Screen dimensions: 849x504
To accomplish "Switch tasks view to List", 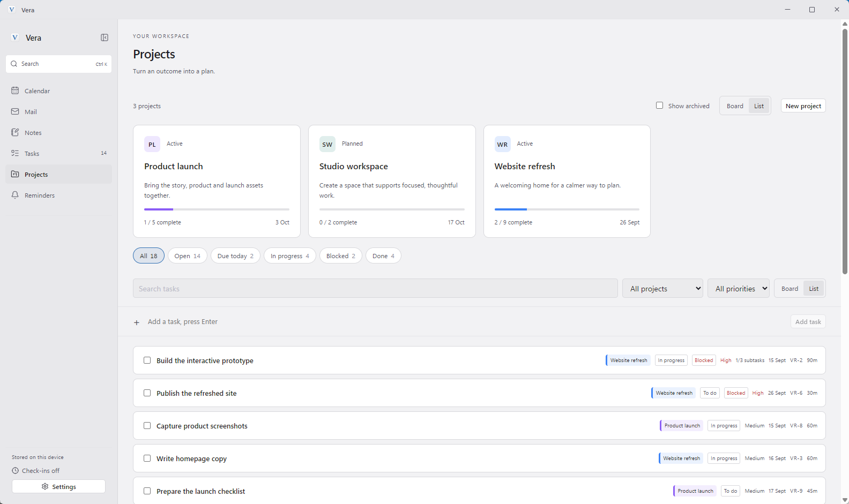I will click(x=814, y=289).
